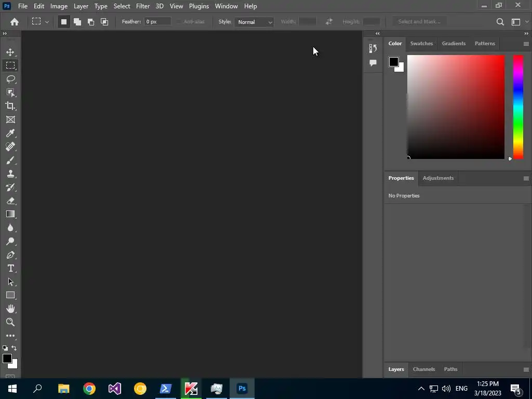Screen dimensions: 532x399
Task: Select the Spot Healing Brush tool
Action: 10,147
